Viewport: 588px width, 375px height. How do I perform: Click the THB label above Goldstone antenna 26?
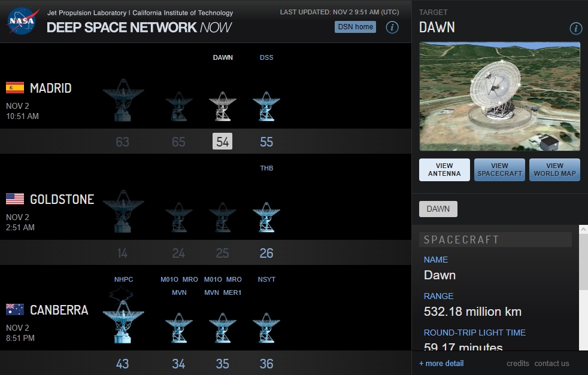266,168
